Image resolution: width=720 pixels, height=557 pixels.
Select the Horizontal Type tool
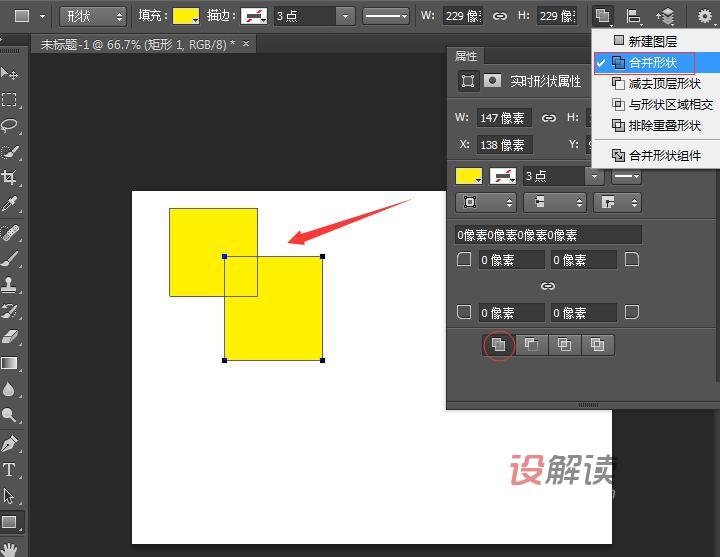click(x=10, y=470)
